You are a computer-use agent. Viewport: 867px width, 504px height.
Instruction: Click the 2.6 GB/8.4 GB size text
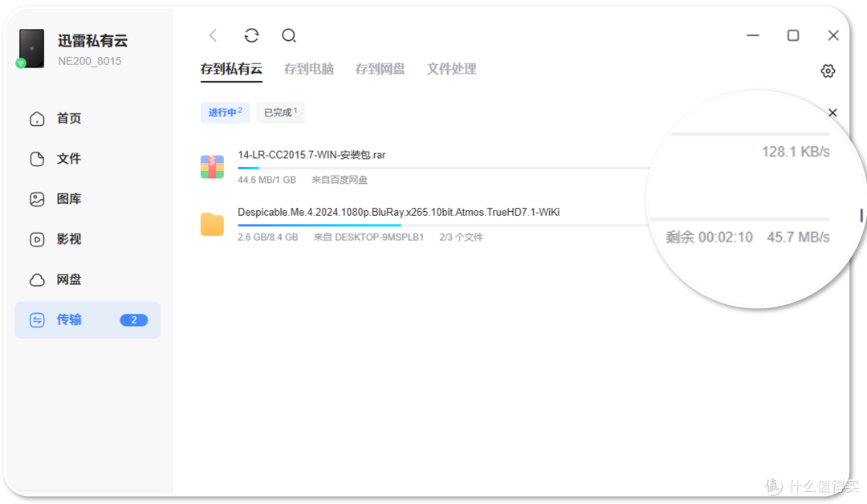pos(267,238)
